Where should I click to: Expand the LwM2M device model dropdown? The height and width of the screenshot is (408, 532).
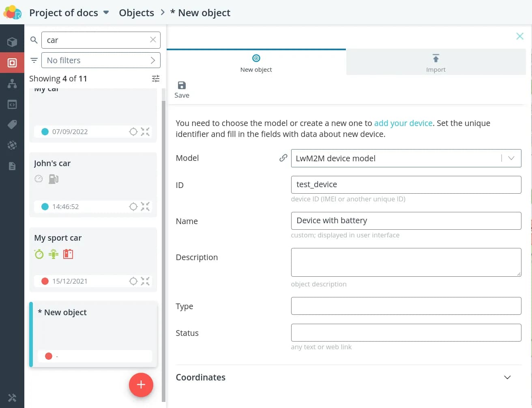(511, 158)
